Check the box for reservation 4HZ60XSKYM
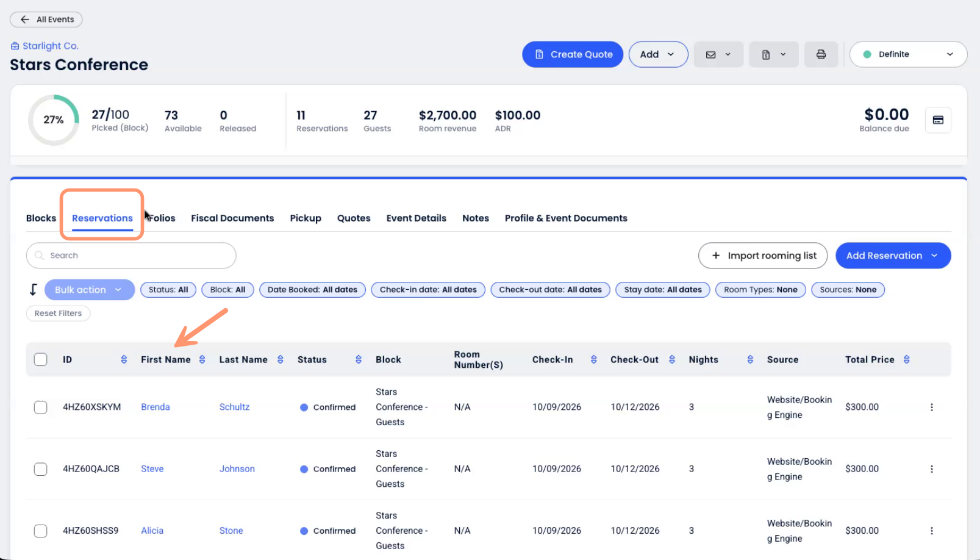980x560 pixels. click(x=41, y=407)
